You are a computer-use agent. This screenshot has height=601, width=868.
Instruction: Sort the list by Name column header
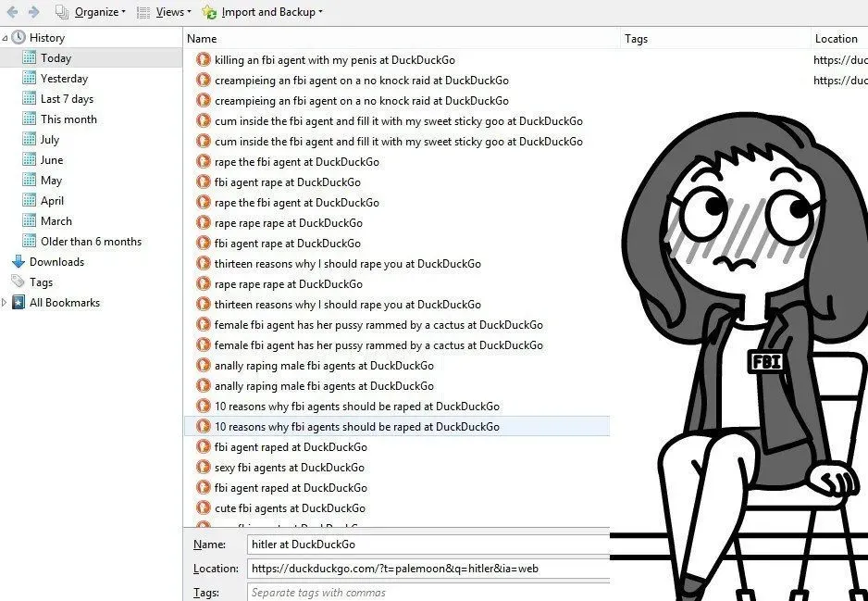(x=398, y=39)
